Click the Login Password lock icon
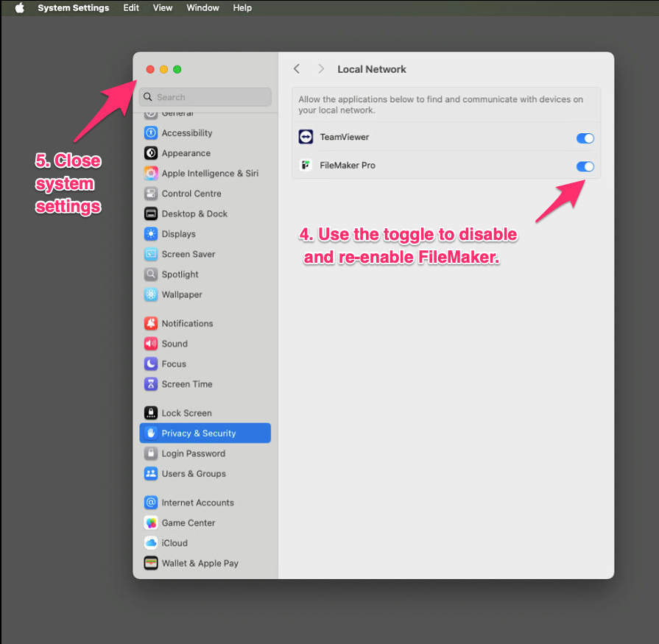659x644 pixels. [151, 453]
